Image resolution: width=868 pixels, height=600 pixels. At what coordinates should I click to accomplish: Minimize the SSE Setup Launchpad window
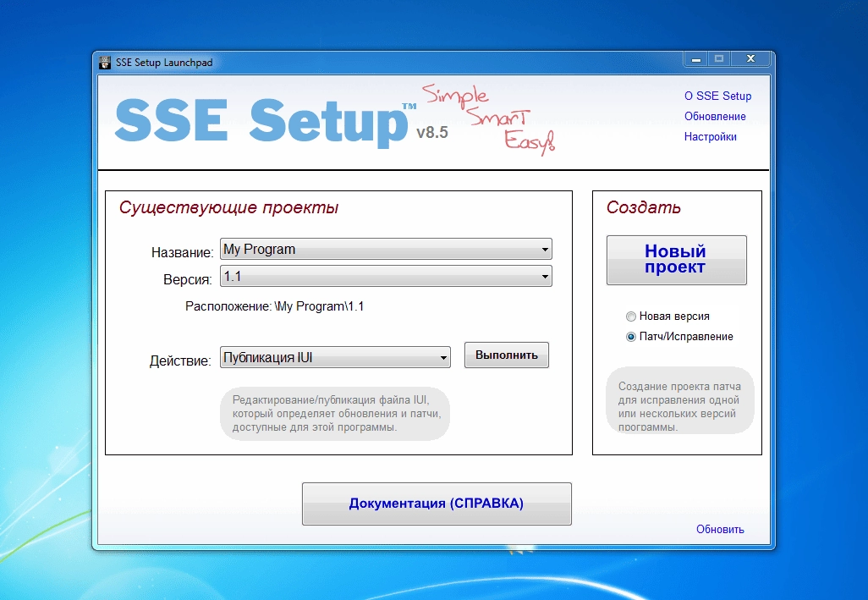tap(696, 58)
